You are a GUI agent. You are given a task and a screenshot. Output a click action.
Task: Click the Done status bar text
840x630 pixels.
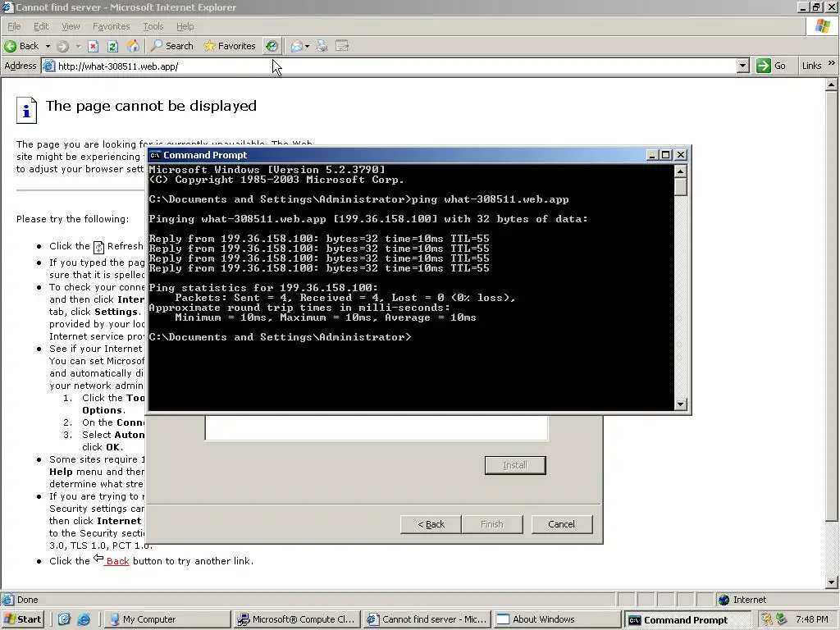tap(27, 600)
